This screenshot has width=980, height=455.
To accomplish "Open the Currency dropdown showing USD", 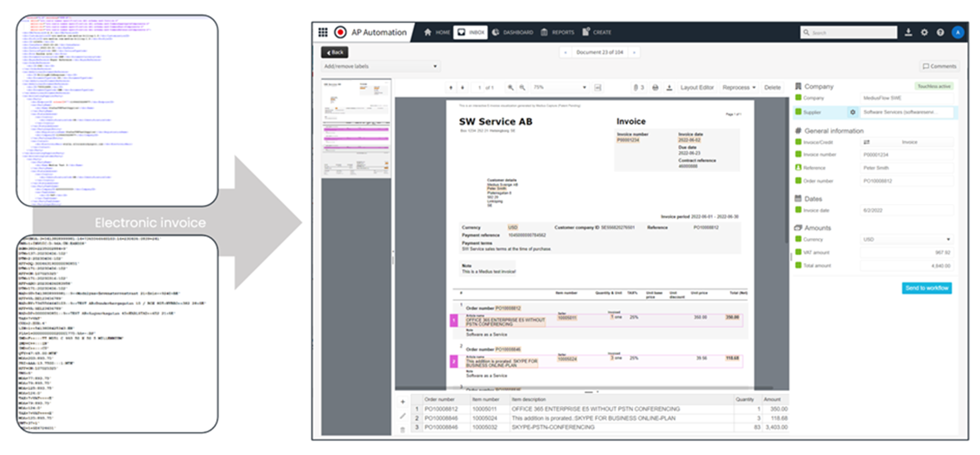I will [907, 239].
